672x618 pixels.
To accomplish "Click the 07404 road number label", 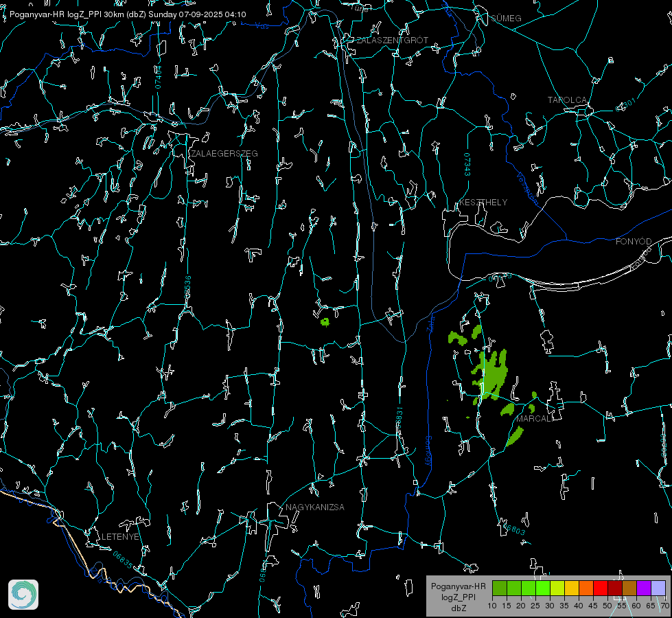I will tap(158, 77).
